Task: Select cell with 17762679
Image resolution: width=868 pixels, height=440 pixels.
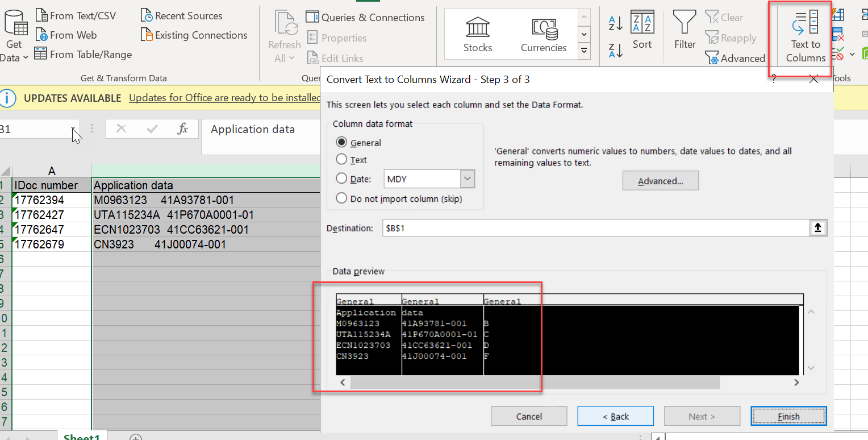Action: pyautogui.click(x=52, y=244)
